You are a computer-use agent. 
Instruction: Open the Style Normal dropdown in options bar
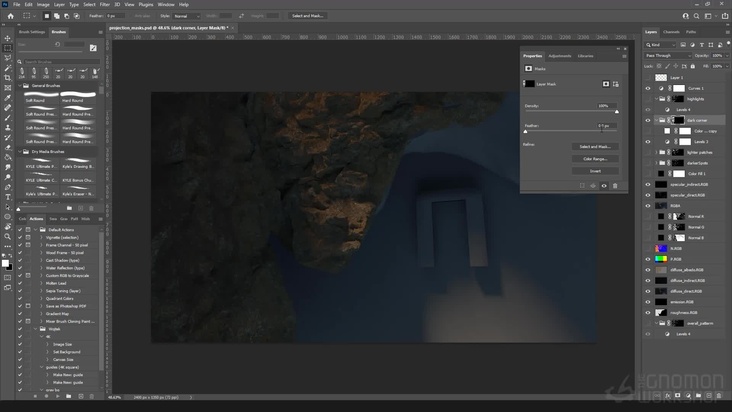point(186,16)
